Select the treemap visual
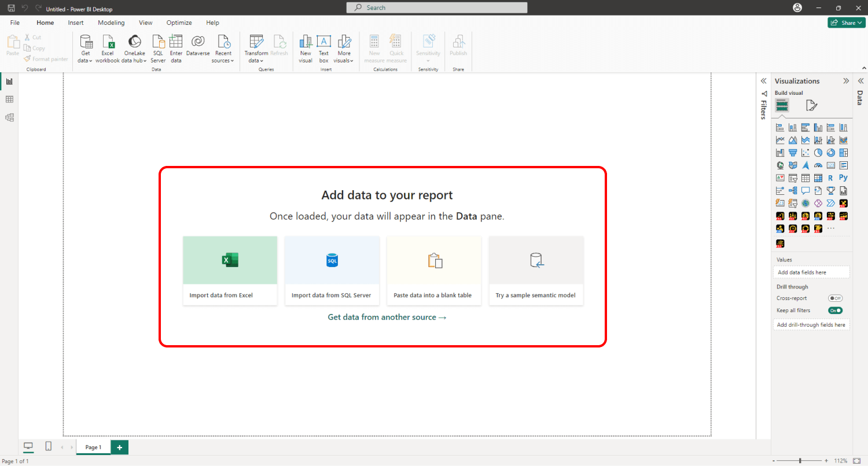The width and height of the screenshot is (868, 466). click(x=844, y=153)
